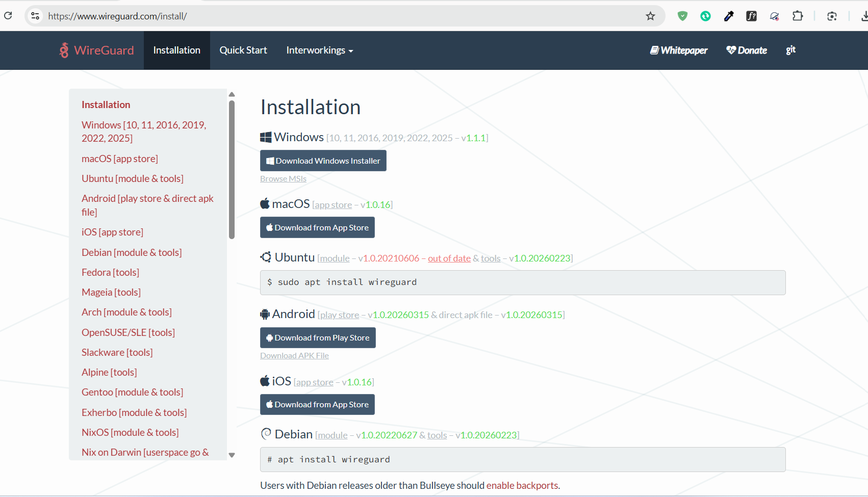This screenshot has height=497, width=868.
Task: Bookmark this page with the star icon
Action: (650, 16)
